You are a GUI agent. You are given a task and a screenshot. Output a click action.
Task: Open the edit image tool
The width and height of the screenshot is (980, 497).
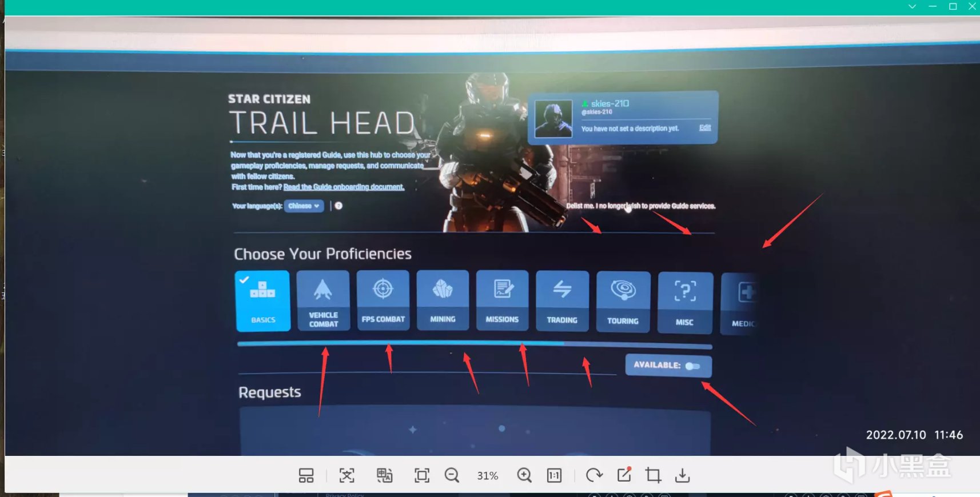(624, 475)
